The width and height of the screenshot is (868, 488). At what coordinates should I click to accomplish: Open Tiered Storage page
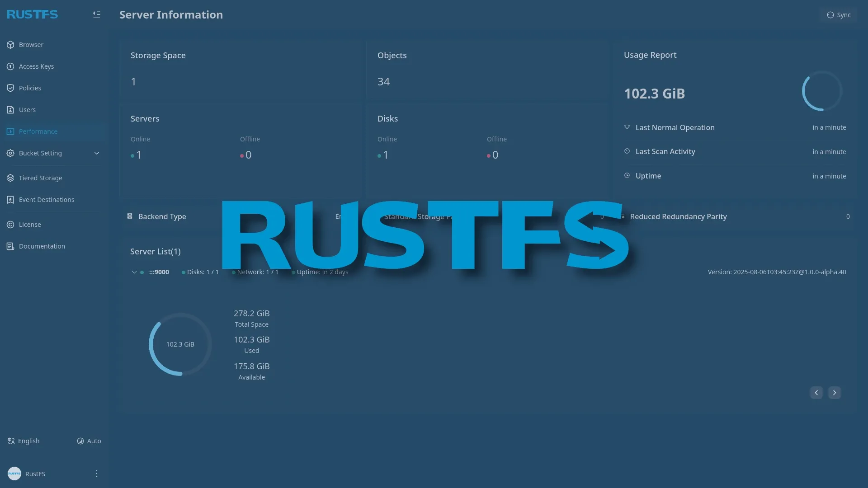tap(54, 178)
